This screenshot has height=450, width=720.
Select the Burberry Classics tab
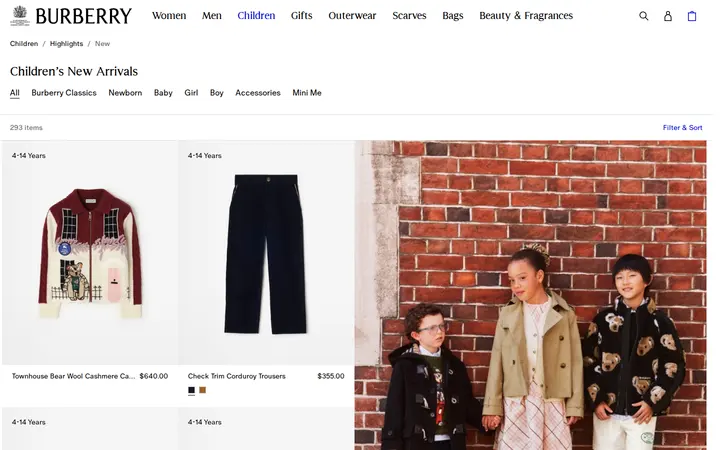point(64,93)
